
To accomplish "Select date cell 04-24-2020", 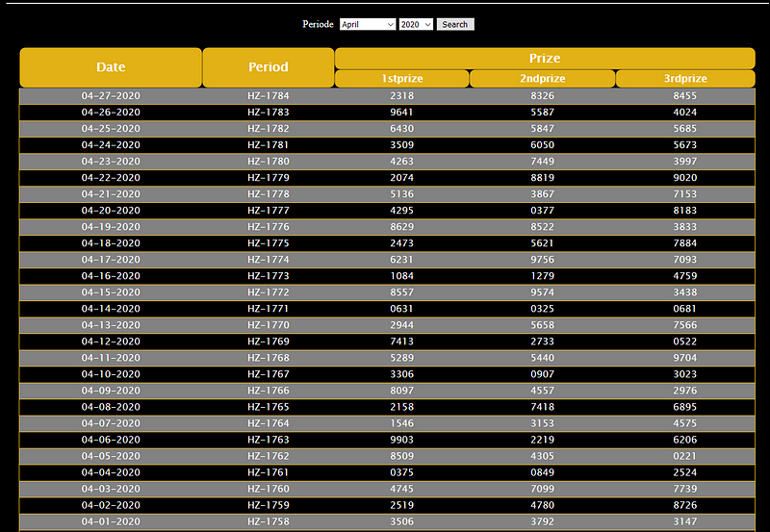I will click(111, 144).
